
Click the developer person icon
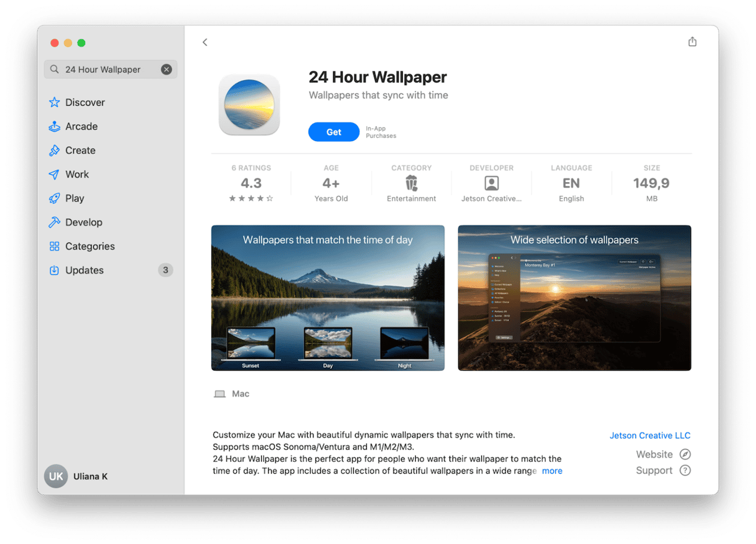tap(491, 183)
